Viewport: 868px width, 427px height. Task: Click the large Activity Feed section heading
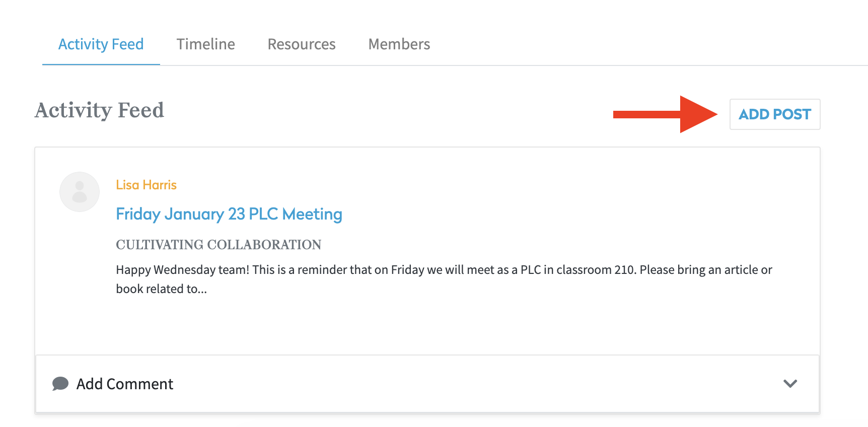coord(99,110)
